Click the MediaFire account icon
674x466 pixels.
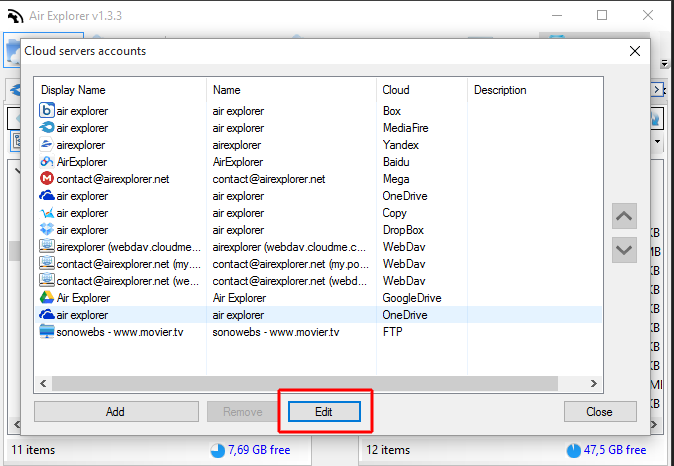tap(47, 128)
